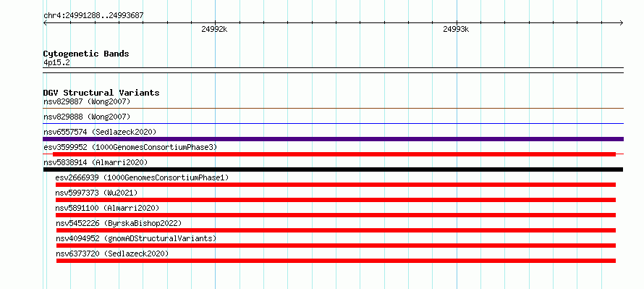Click the black nsv5838914 variant bar
The image size is (644, 289).
[333, 169]
